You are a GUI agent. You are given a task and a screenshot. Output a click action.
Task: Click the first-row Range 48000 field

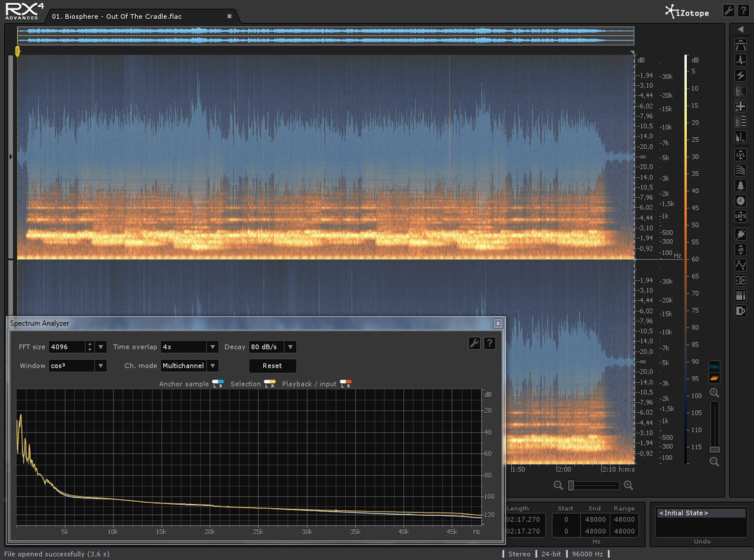click(624, 519)
